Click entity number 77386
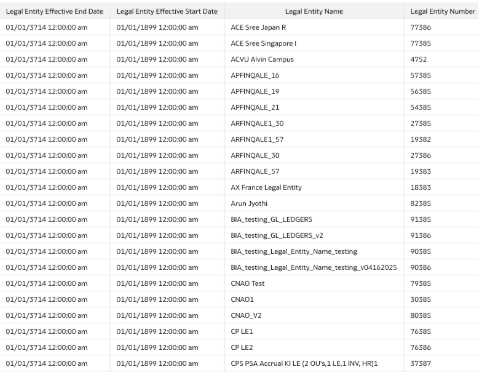478x372 pixels. point(420,27)
